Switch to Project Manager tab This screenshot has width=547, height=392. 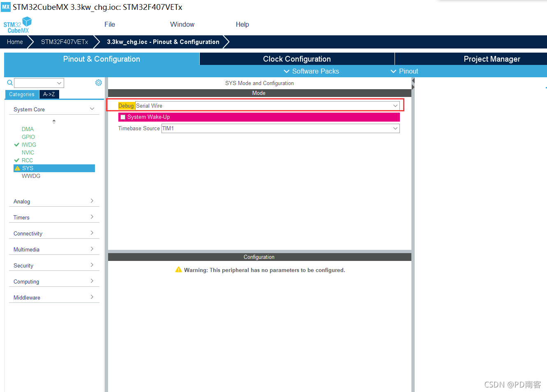(471, 59)
